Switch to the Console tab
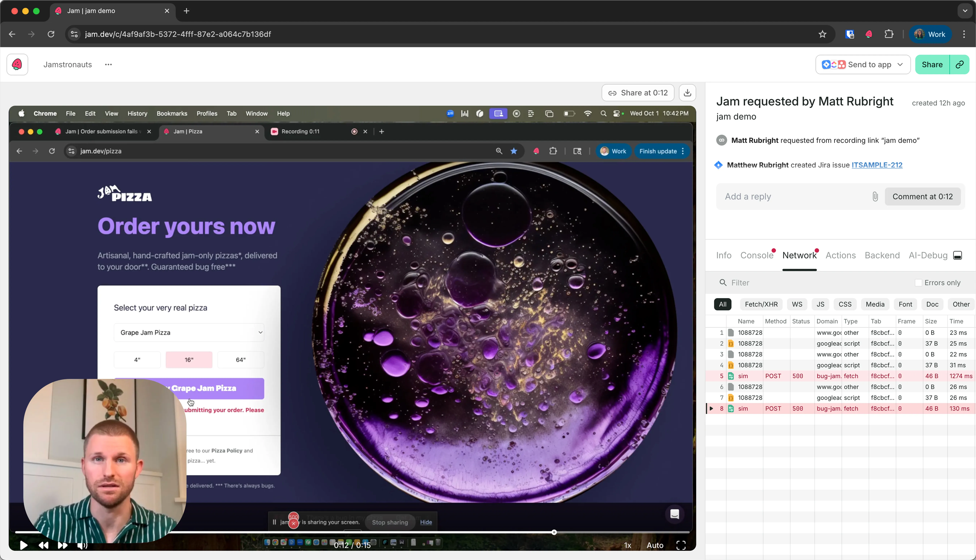Image resolution: width=976 pixels, height=560 pixels. point(757,255)
